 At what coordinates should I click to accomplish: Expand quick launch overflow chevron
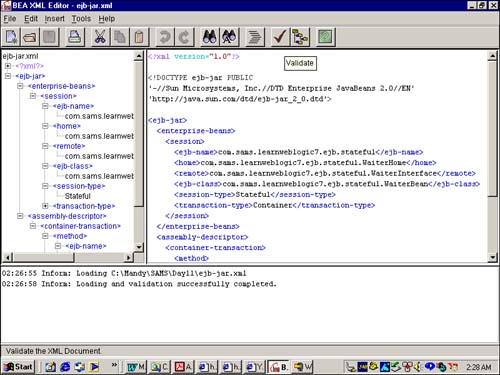pos(114,365)
